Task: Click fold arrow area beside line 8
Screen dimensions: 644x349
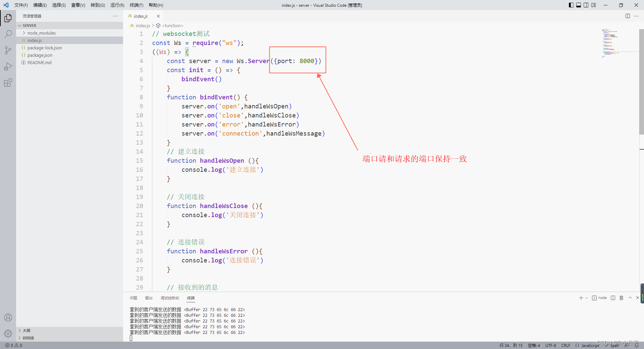Action: 148,97
